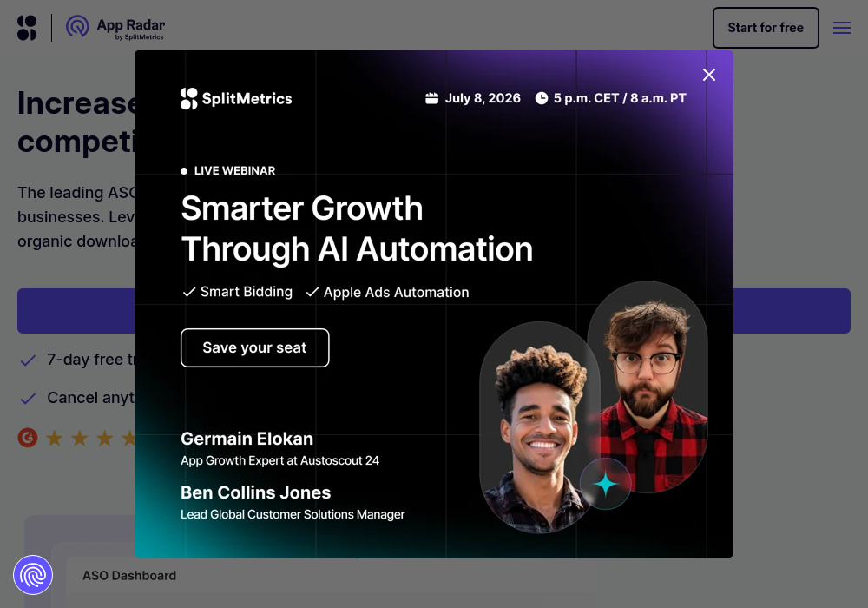Click the ASO Dashboard label

[129, 575]
